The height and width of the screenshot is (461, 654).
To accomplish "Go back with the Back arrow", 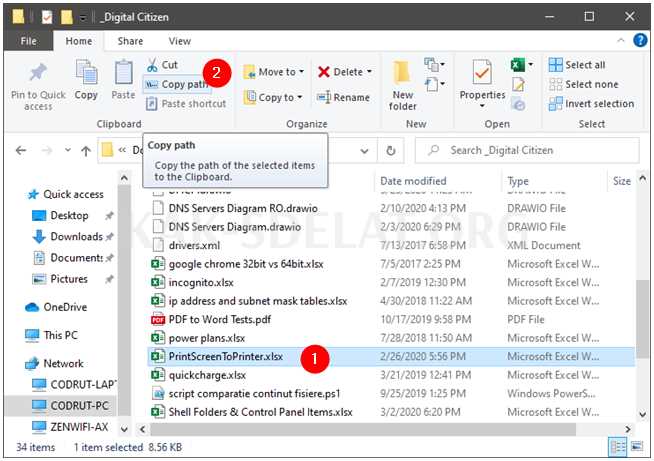I will click(21, 150).
